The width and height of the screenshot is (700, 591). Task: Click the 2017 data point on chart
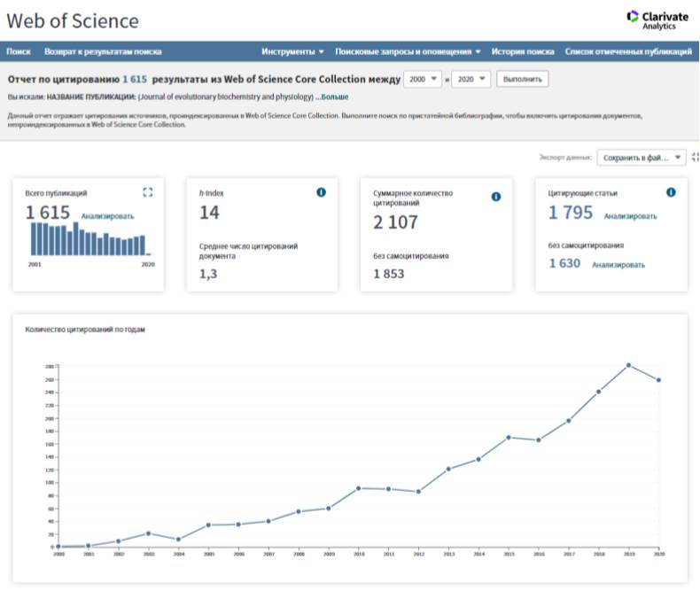pos(568,421)
